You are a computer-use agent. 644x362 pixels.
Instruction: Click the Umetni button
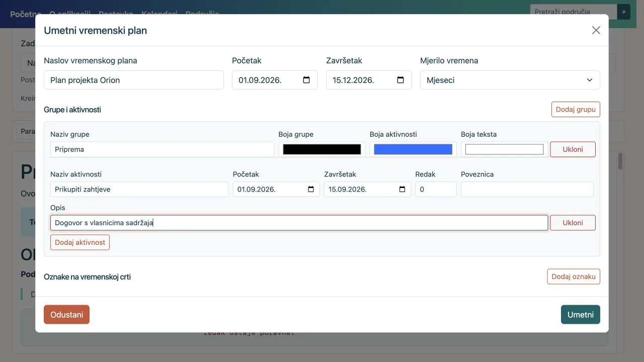coord(581,315)
